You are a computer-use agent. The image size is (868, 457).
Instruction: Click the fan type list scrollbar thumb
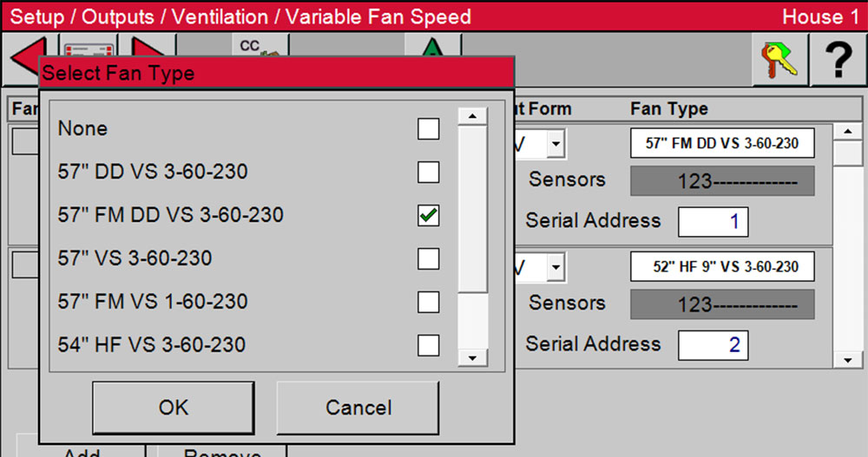point(472,208)
